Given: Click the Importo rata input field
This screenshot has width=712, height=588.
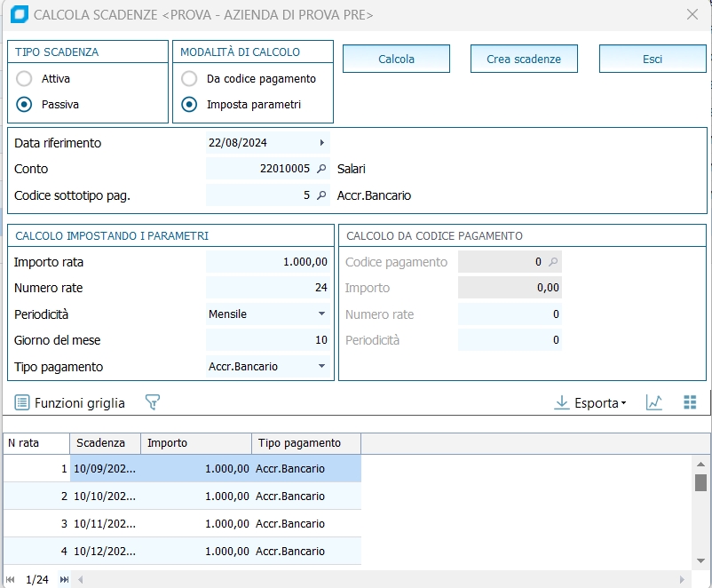Looking at the screenshot, I should click(267, 262).
